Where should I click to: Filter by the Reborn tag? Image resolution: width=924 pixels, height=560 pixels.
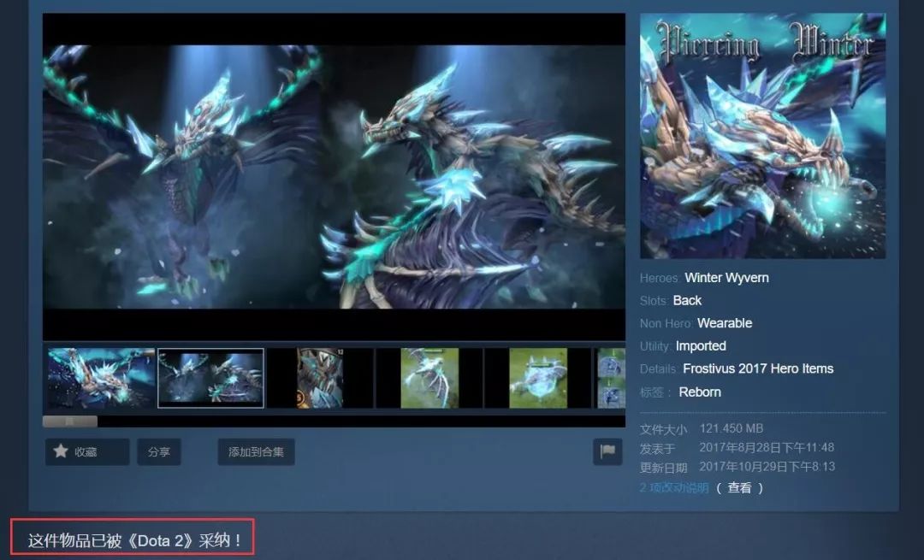click(x=700, y=391)
